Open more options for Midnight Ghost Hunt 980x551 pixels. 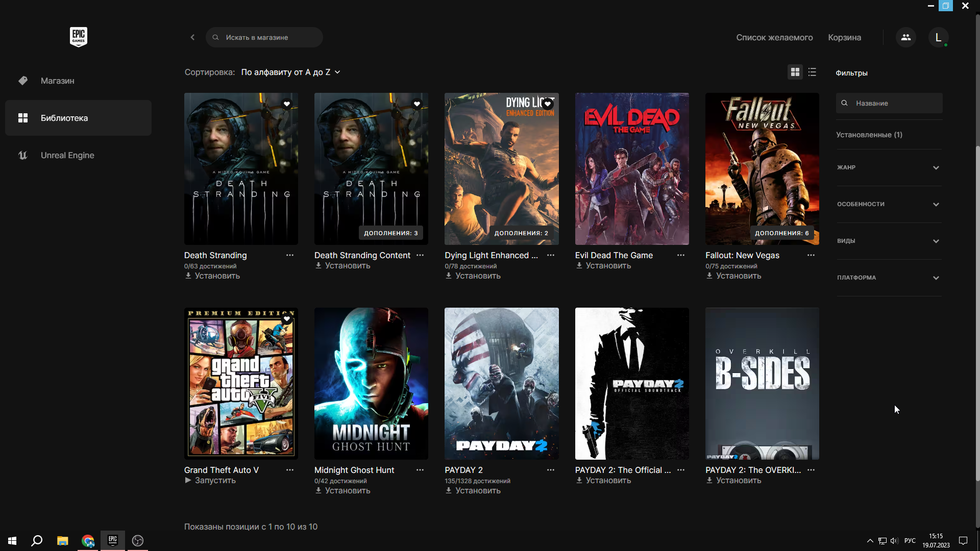[420, 470]
